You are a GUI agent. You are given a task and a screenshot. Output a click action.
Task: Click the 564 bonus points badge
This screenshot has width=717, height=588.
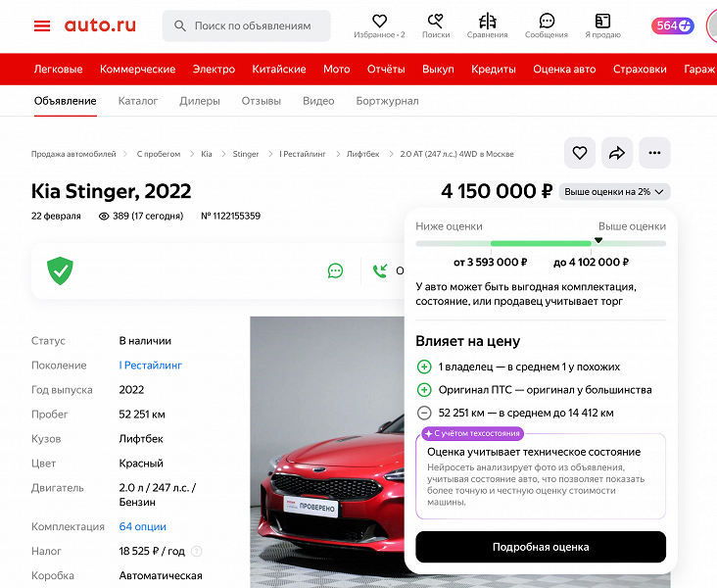pyautogui.click(x=673, y=25)
